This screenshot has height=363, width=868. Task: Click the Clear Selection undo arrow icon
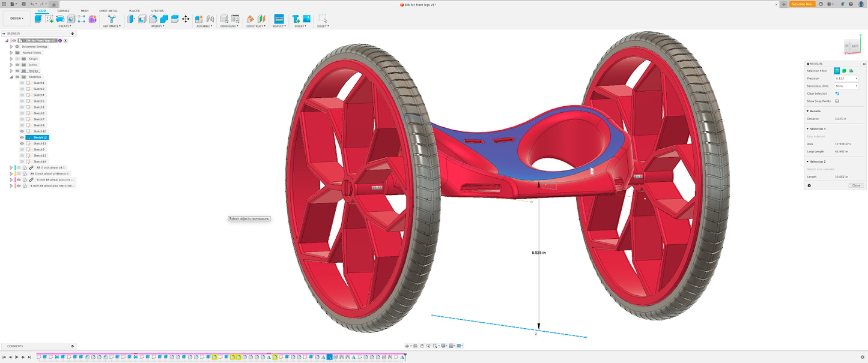[837, 94]
